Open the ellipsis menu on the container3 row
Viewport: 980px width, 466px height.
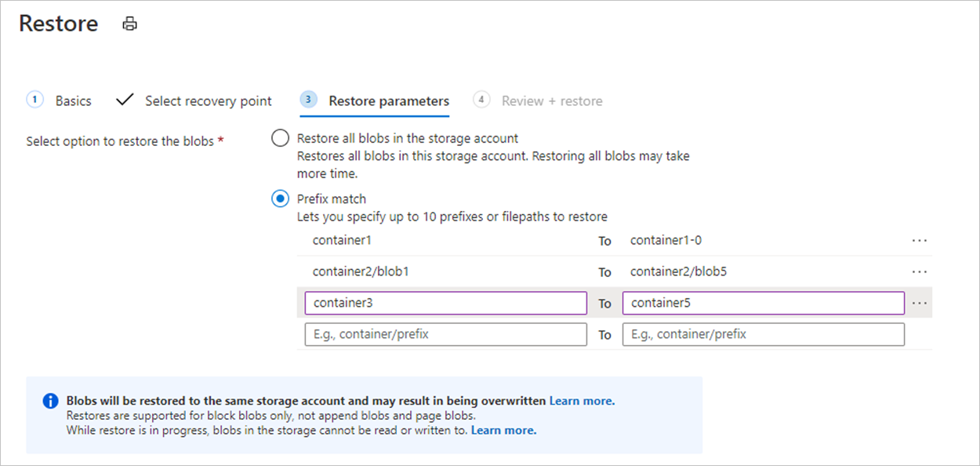coord(919,303)
